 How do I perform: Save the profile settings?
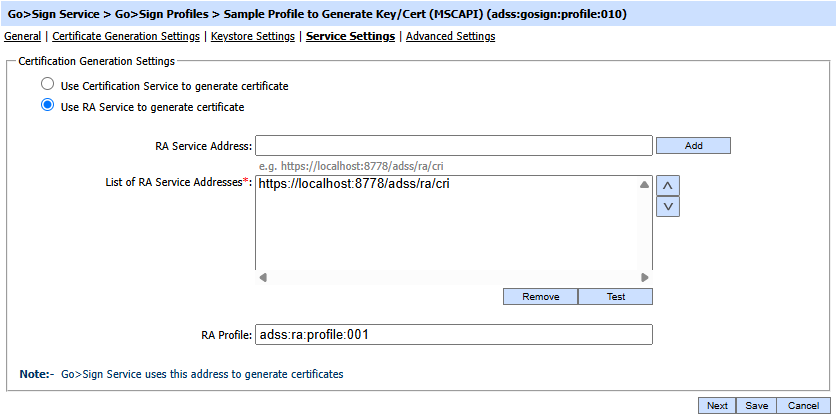click(x=756, y=406)
